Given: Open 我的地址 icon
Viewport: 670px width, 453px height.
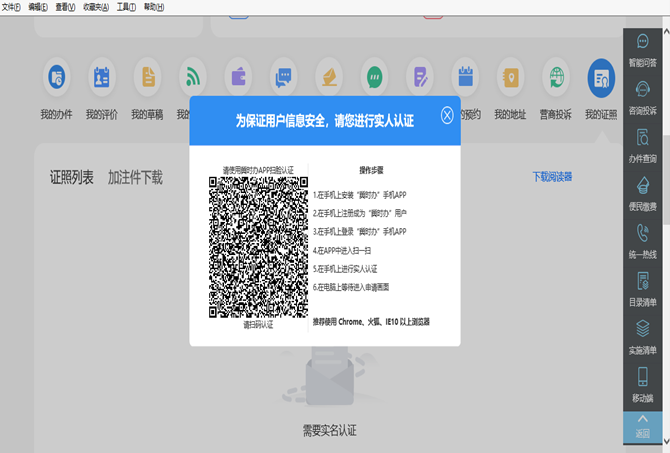Looking at the screenshot, I should [510, 77].
